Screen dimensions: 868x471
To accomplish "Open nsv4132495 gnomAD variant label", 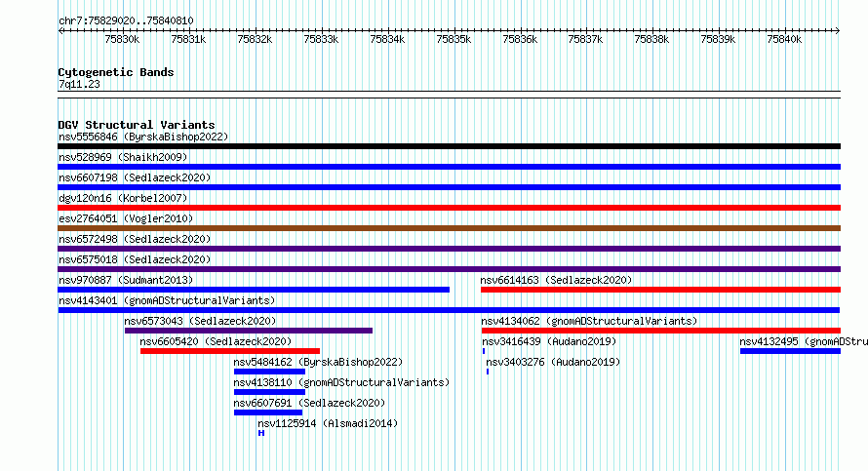I will (804, 341).
